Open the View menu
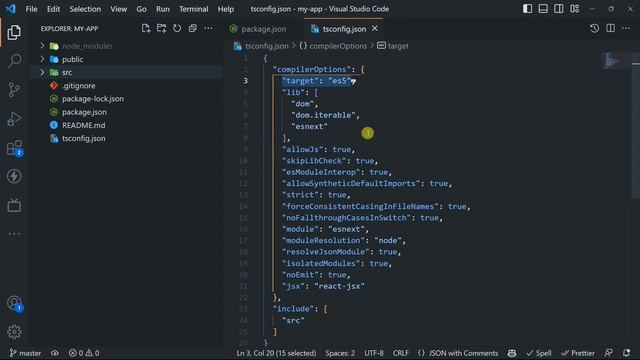Viewport: 640px width, 360px height. tap(118, 9)
